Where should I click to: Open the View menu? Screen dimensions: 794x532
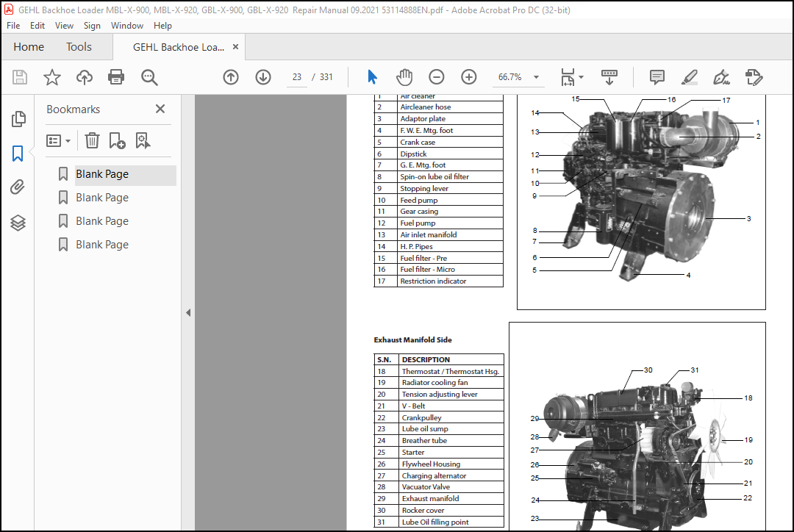[x=64, y=25]
